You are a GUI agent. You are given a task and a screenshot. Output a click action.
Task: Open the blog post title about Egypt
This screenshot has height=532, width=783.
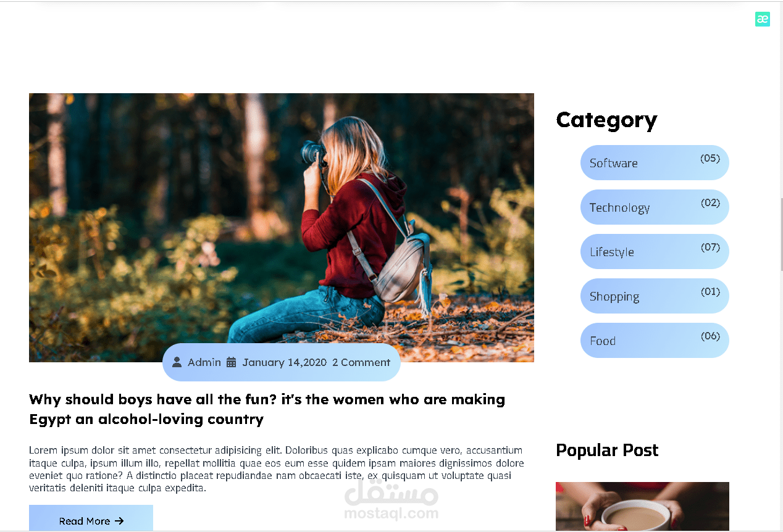pyautogui.click(x=267, y=409)
